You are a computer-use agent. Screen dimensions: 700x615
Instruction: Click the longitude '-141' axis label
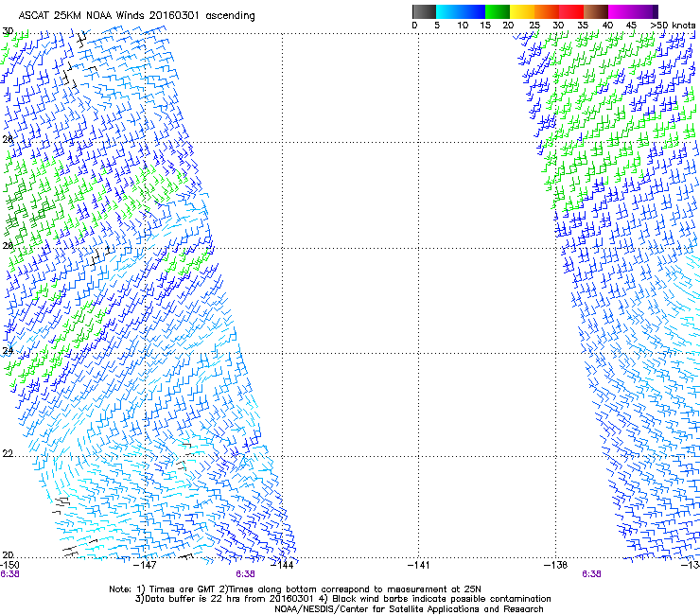pos(418,565)
